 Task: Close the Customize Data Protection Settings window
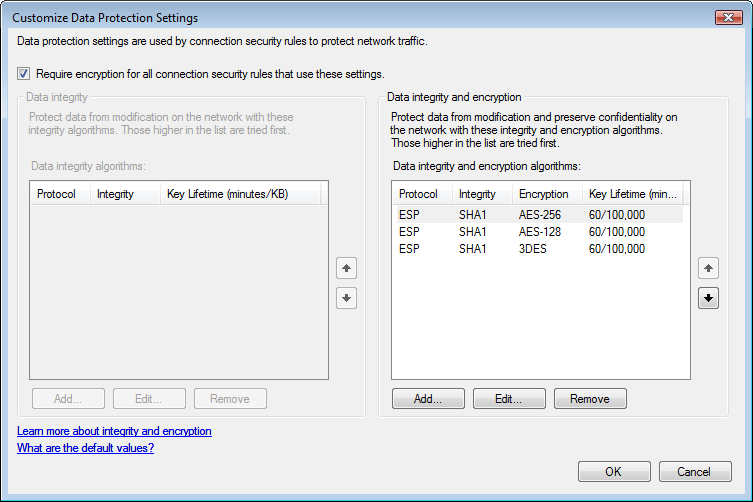(729, 17)
